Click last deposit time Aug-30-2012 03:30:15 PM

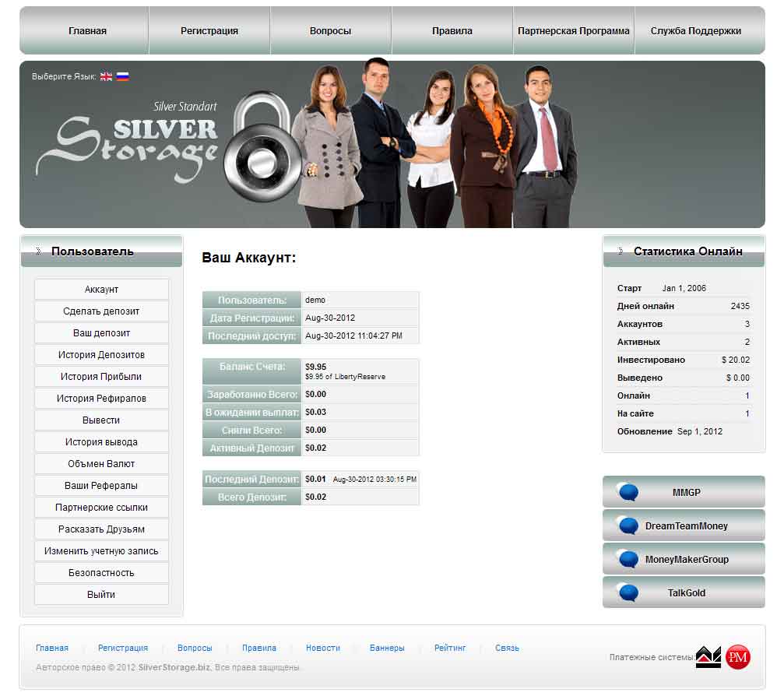[x=374, y=480]
